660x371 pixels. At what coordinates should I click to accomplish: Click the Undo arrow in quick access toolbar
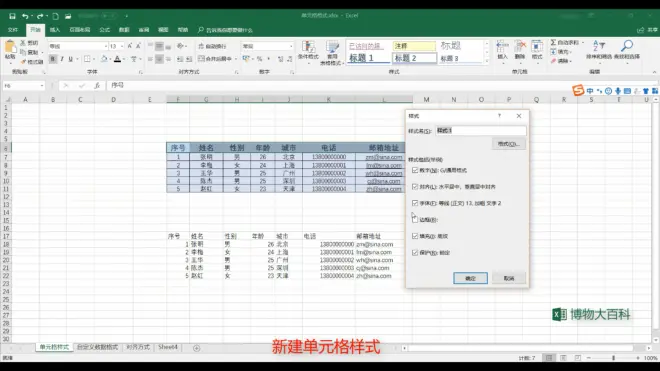25,16
